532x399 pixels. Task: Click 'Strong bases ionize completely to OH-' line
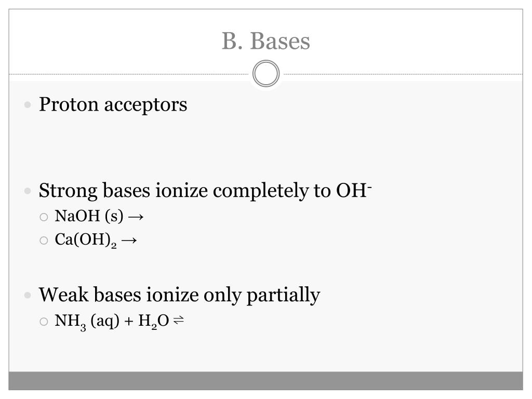(x=205, y=190)
